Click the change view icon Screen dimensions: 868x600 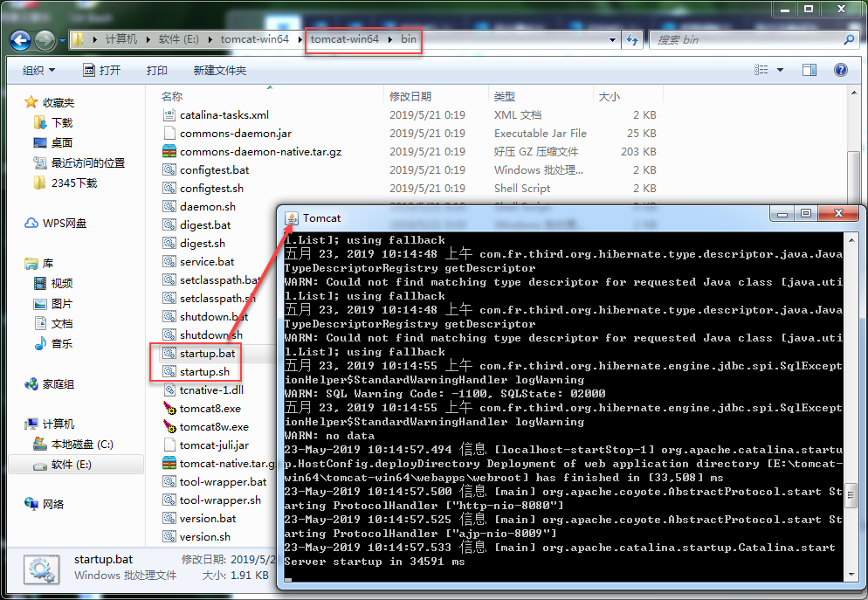[761, 70]
